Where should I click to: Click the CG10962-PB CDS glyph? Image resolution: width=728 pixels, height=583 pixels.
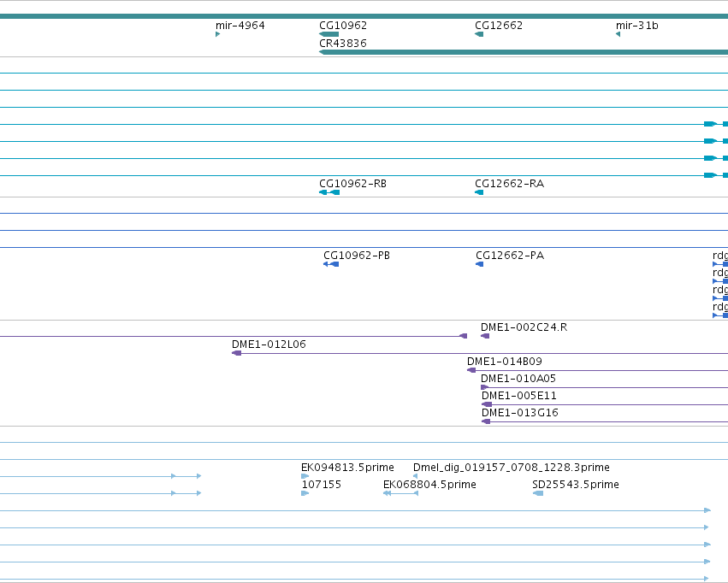(x=331, y=264)
